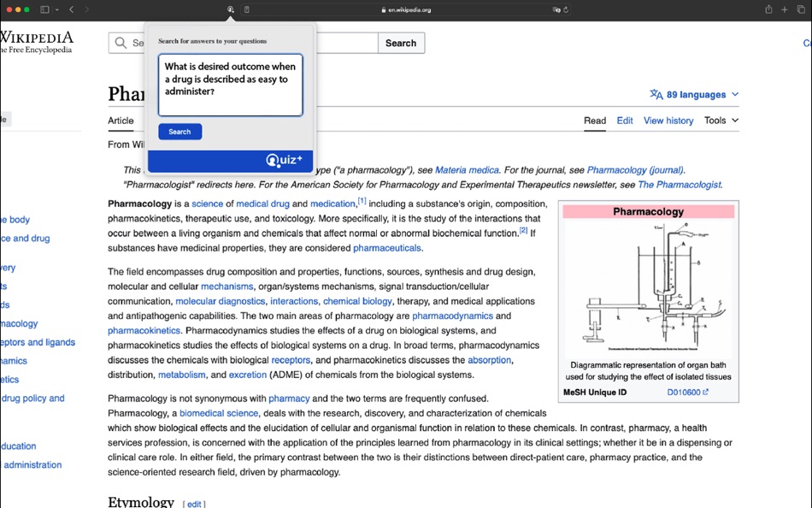Open the pharmaceuticals link
812x508 pixels.
tap(387, 248)
